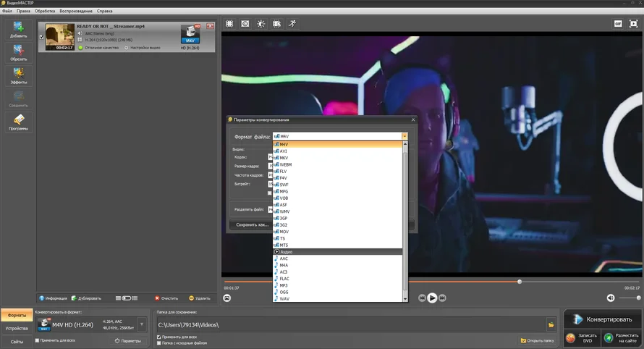The image size is (644, 349).
Task: Click the Добавить (add video) icon
Action: 19,30
